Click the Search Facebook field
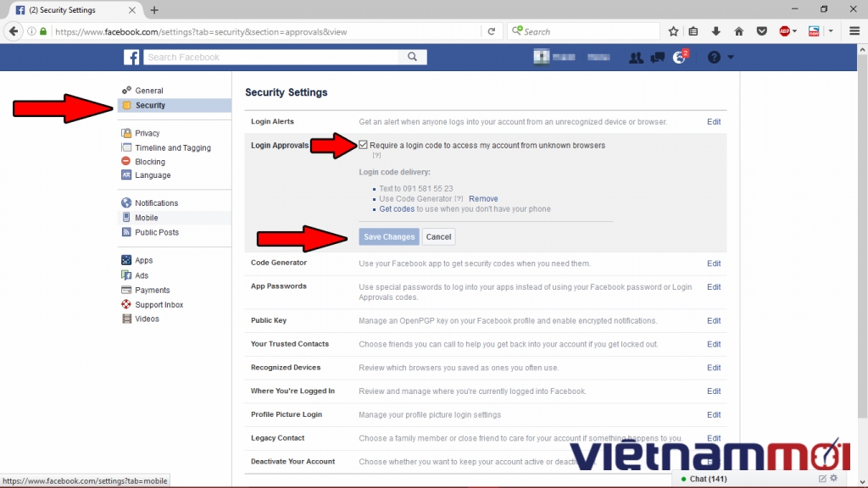Image resolution: width=868 pixels, height=488 pixels. [x=271, y=57]
